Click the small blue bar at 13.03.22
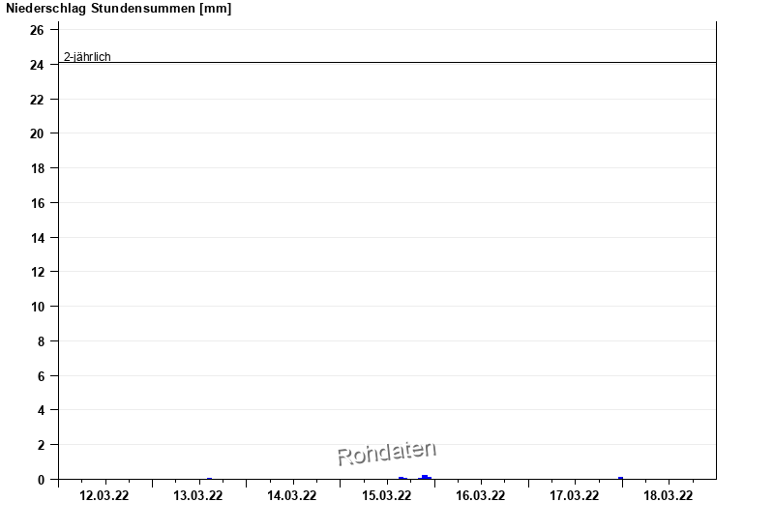 tap(209, 478)
